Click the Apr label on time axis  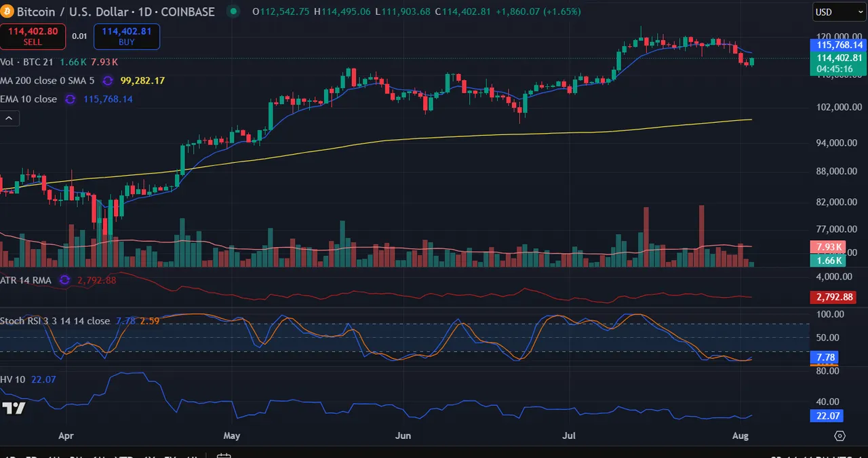[66, 436]
